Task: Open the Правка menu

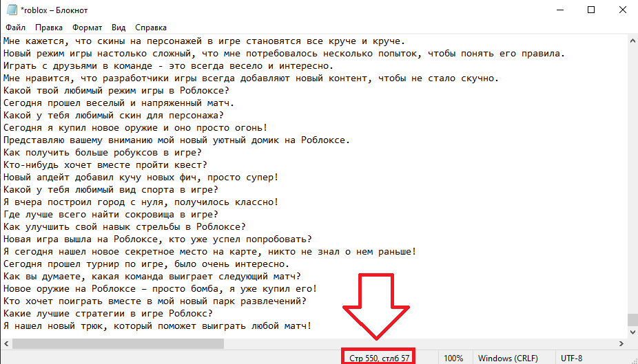Action: click(48, 28)
